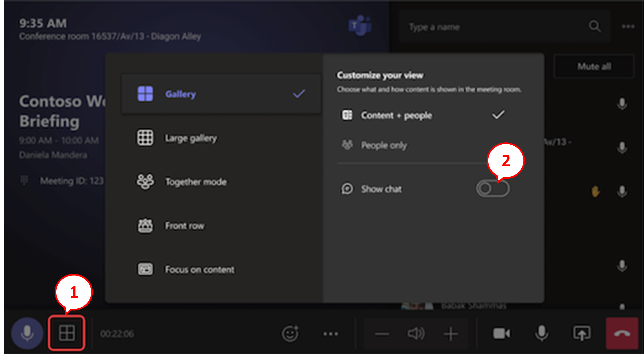Mute the room via purple microphone button

[x=27, y=333]
